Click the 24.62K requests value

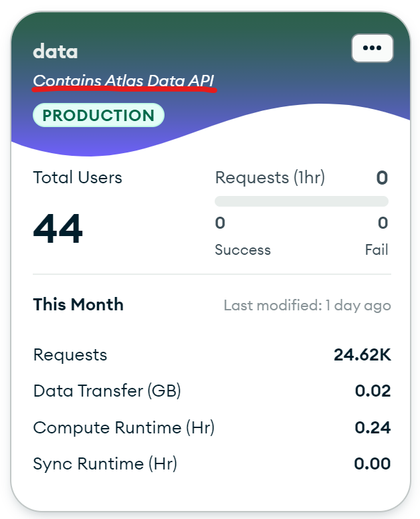point(362,354)
